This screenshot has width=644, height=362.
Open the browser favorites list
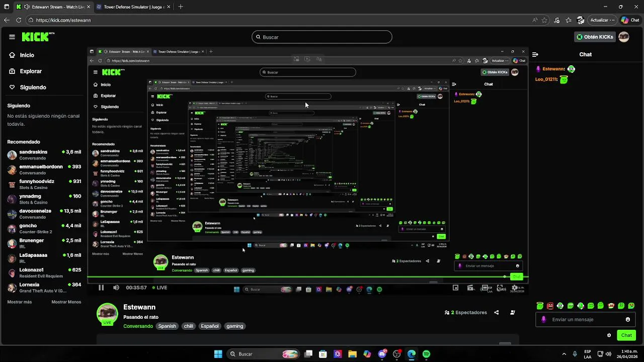tap(569, 20)
